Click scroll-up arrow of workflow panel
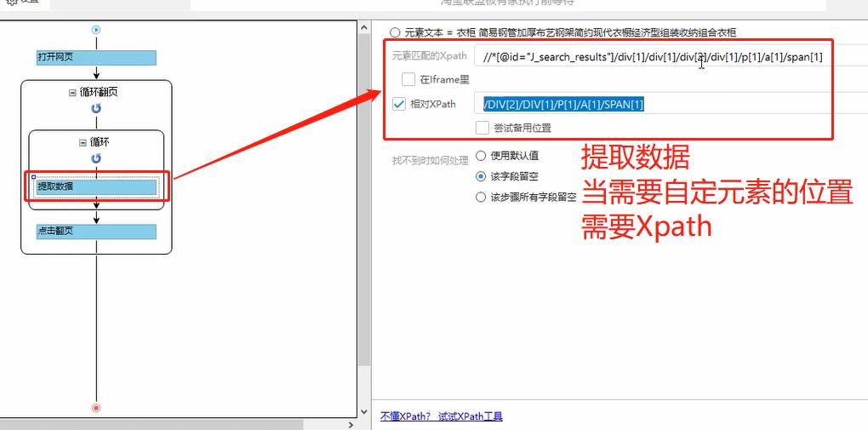The height and width of the screenshot is (430, 868). coord(363,26)
